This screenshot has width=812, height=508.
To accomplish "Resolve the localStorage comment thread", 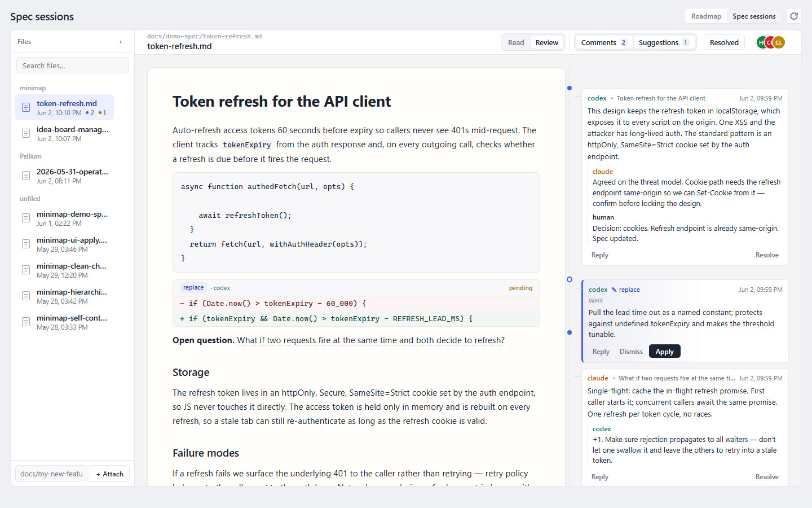I will click(x=767, y=255).
